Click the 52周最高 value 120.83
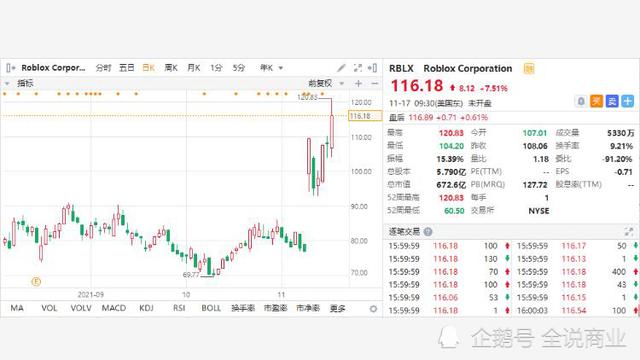This screenshot has height=360, width=640. (451, 198)
